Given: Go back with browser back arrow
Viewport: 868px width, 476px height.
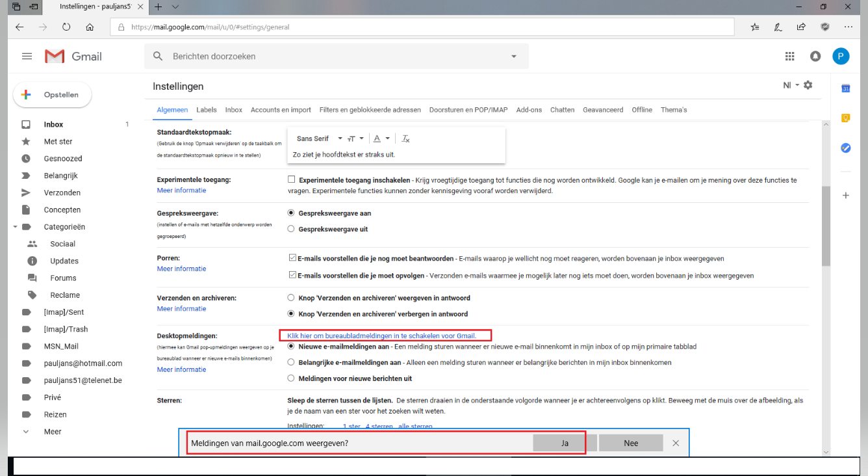Looking at the screenshot, I should 19,27.
